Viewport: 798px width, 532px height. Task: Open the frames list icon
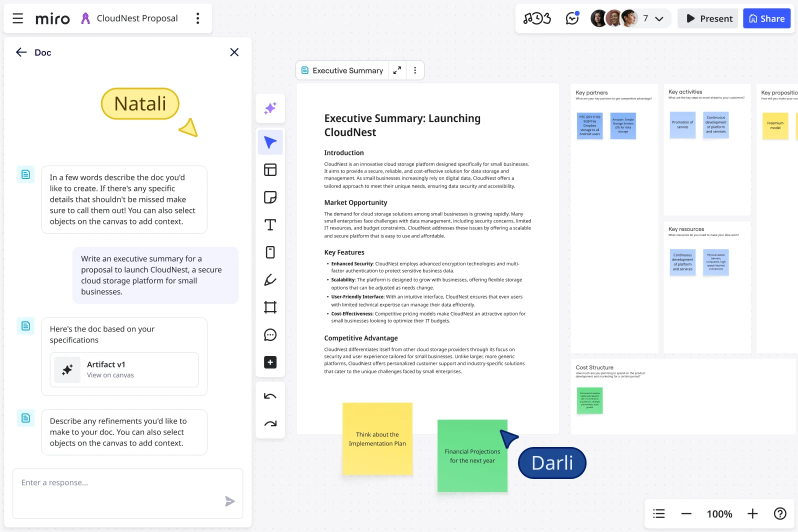click(659, 513)
